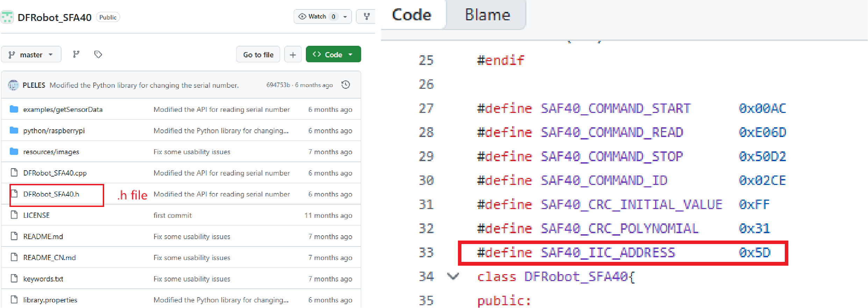Click commit hash 694753b

278,85
